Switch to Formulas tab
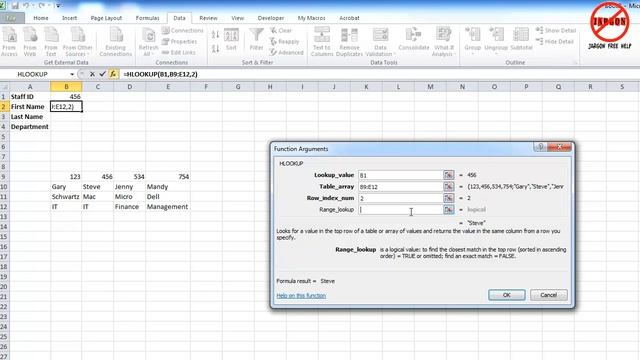This screenshot has height=360, width=640. [147, 18]
